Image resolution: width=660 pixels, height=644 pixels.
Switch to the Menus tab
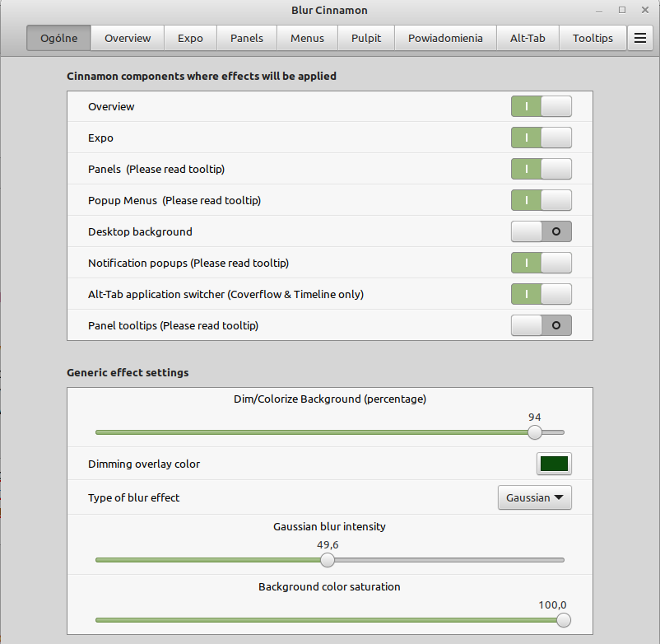coord(307,39)
